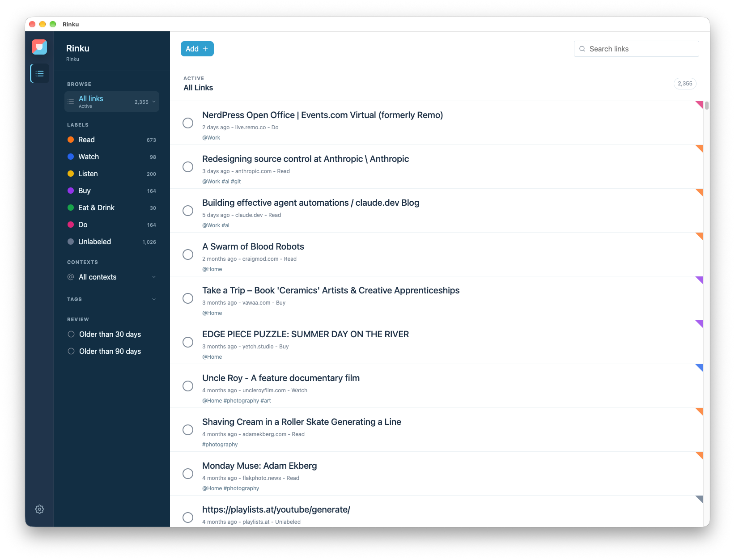Click the 2,355 count badge
The width and height of the screenshot is (735, 560).
(685, 84)
